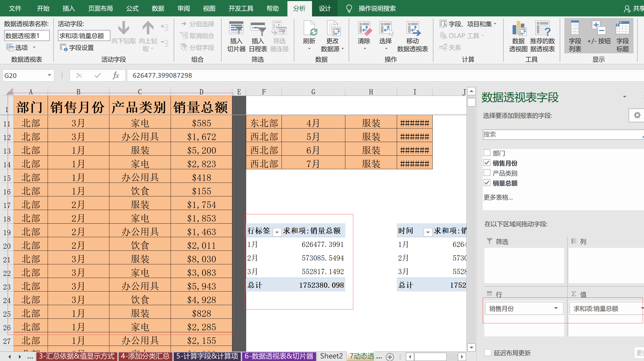Click the Insert Slicer (插入切片器) icon

(236, 28)
